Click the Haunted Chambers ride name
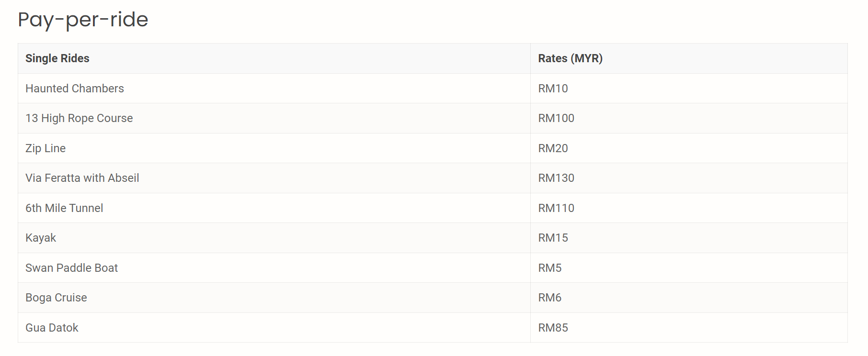Image resolution: width=868 pixels, height=356 pixels. (x=75, y=89)
